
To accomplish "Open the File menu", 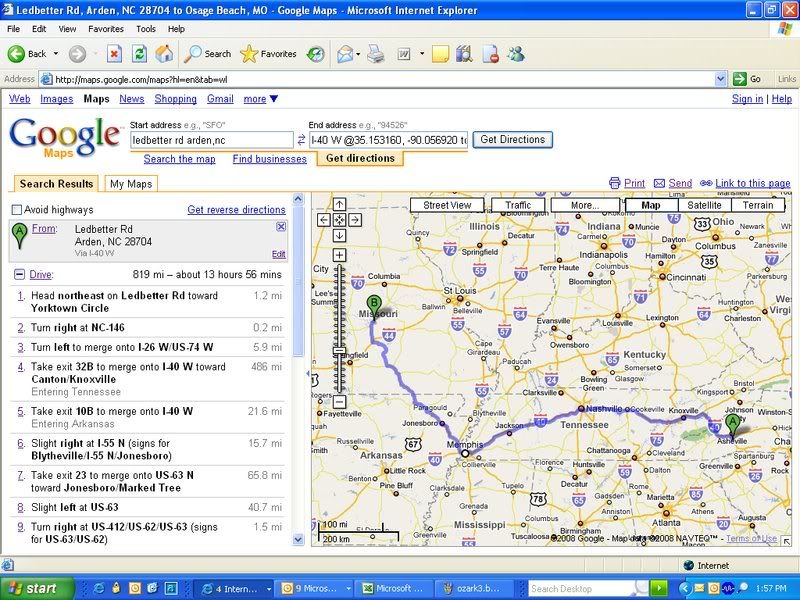I will point(13,29).
